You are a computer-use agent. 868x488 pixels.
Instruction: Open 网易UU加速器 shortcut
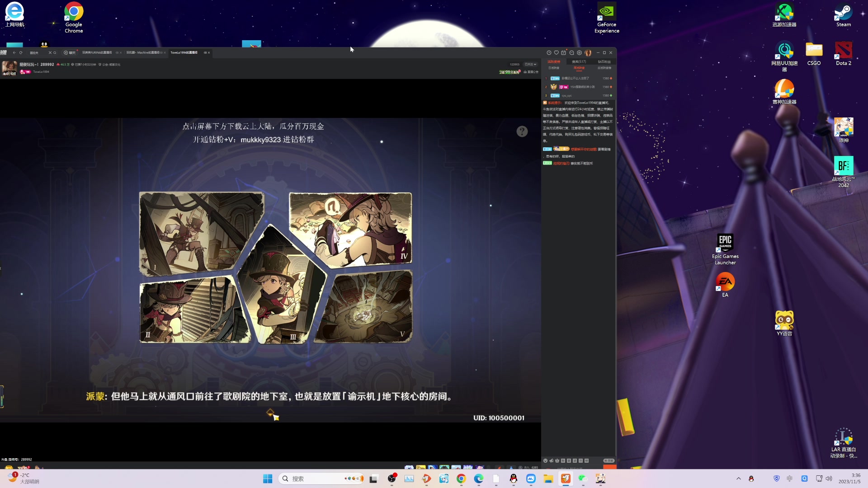[x=784, y=56]
